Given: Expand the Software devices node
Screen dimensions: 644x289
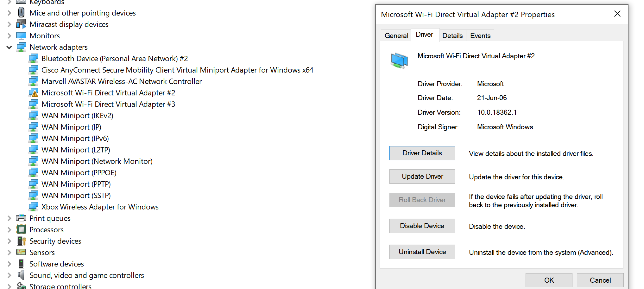Looking at the screenshot, I should [x=9, y=264].
